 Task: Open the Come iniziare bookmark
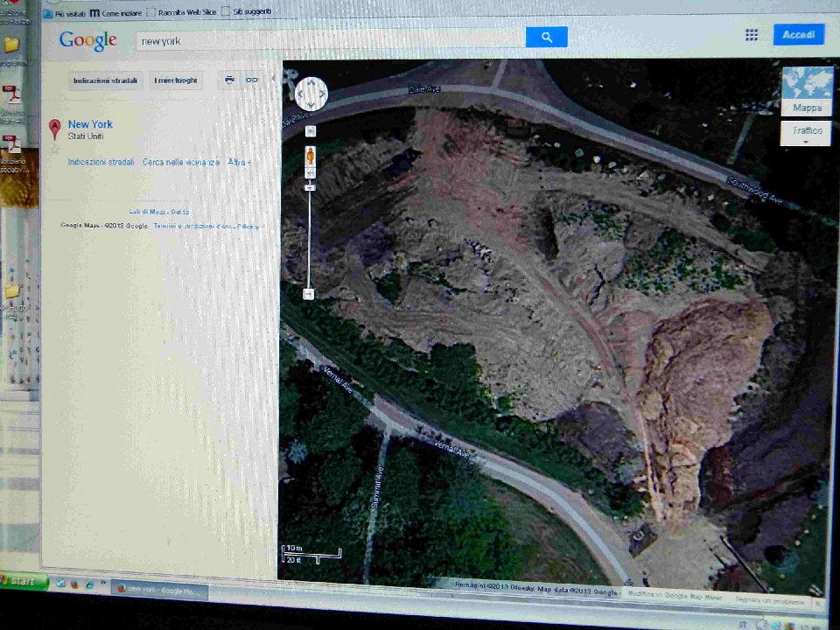pyautogui.click(x=115, y=13)
